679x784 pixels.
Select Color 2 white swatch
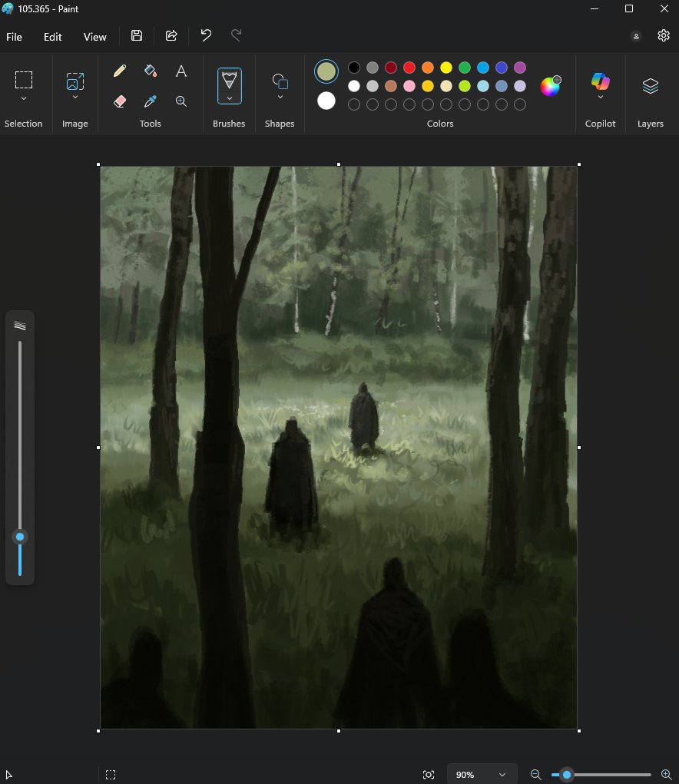click(x=326, y=101)
